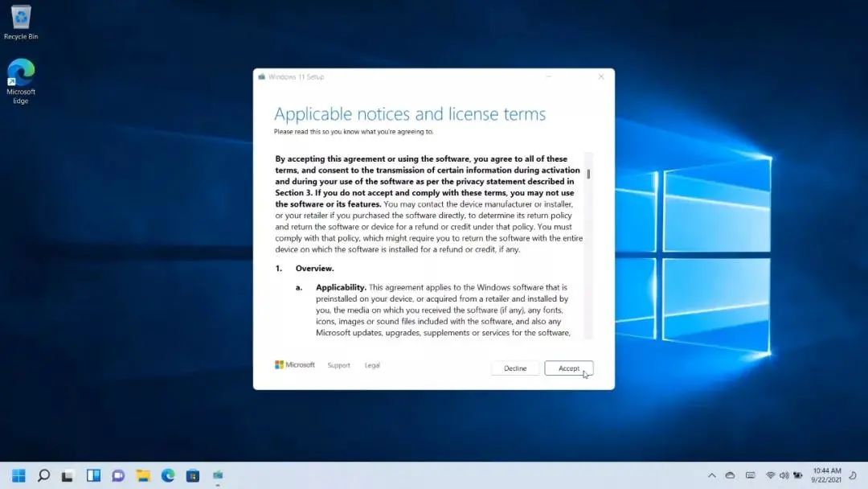Open the volume settings from the tray
868x489 pixels.
(784, 475)
